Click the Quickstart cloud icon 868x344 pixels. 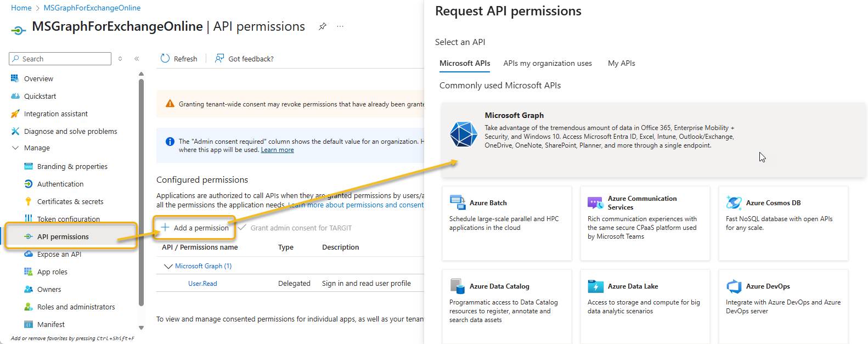pyautogui.click(x=15, y=96)
